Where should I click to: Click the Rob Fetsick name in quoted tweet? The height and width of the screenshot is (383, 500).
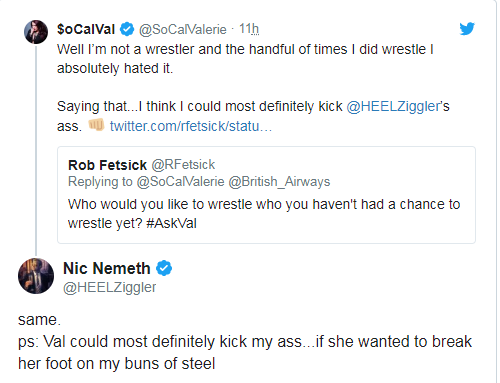(x=107, y=165)
